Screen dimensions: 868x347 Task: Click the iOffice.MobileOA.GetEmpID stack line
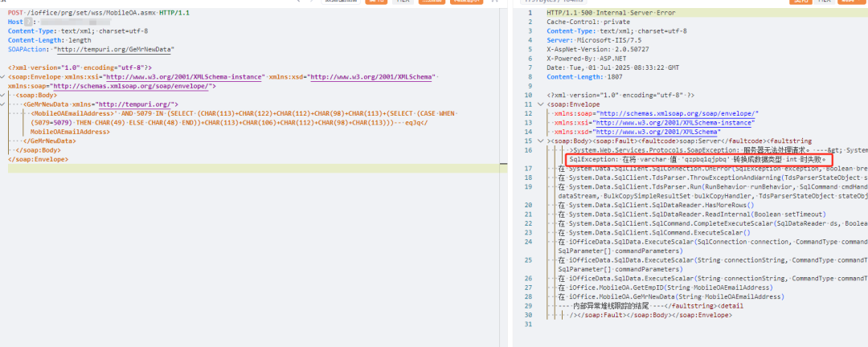(x=665, y=288)
